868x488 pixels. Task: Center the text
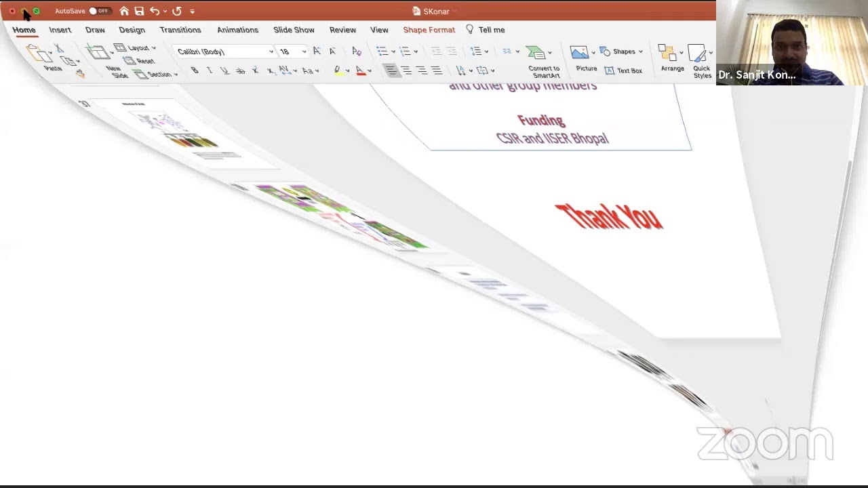[x=406, y=70]
